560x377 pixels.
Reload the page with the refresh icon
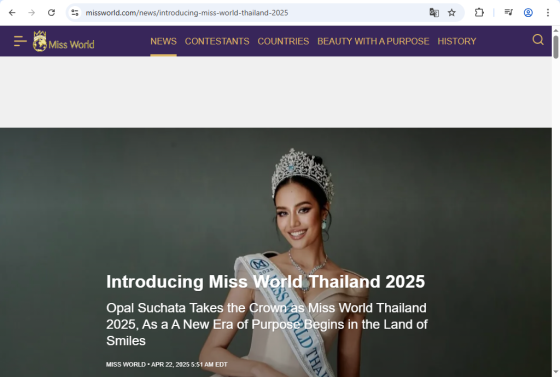(x=51, y=13)
